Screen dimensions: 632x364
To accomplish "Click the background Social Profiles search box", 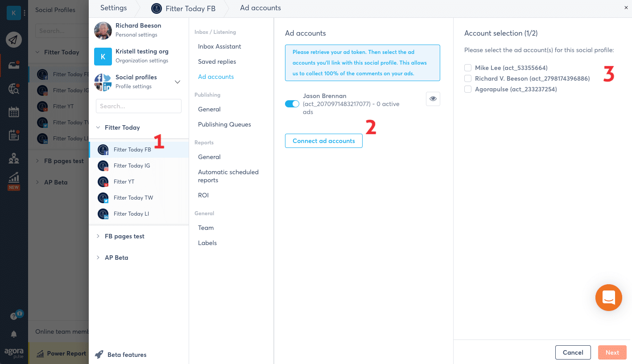I will pyautogui.click(x=62, y=31).
